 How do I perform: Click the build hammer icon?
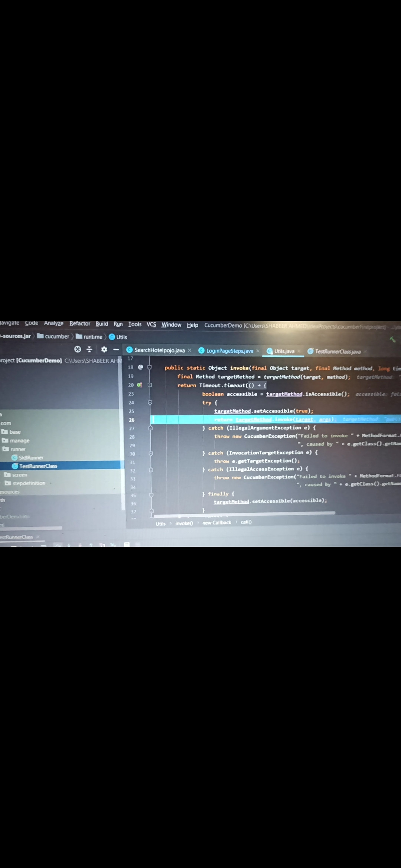point(392,339)
